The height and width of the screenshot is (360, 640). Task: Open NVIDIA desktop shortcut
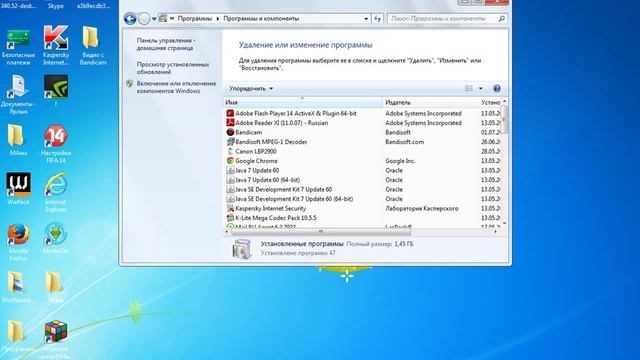[x=56, y=91]
